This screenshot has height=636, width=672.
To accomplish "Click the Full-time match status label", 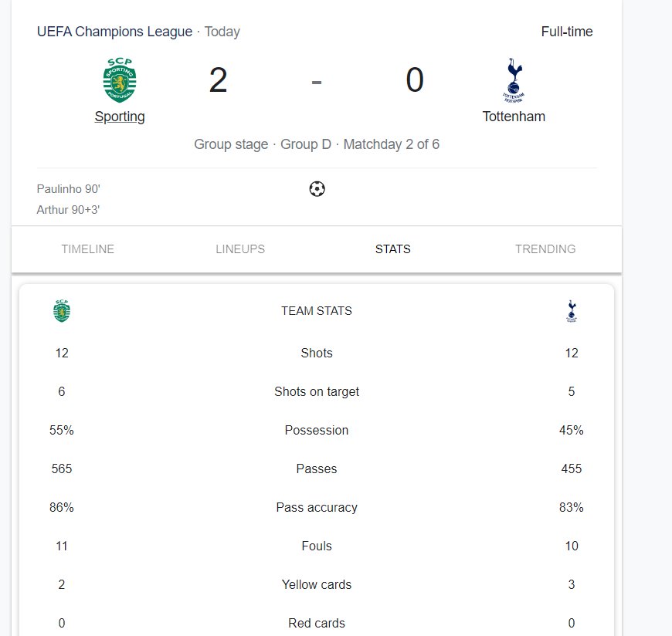I will [x=567, y=32].
